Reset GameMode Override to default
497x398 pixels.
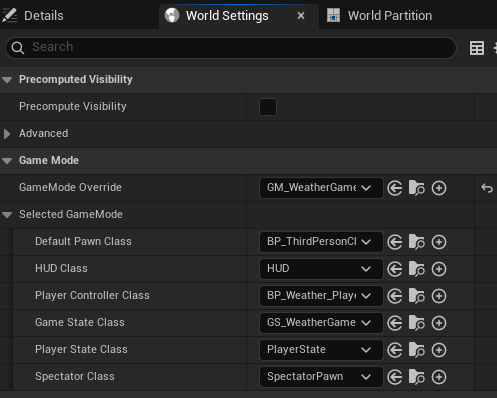[x=487, y=188]
